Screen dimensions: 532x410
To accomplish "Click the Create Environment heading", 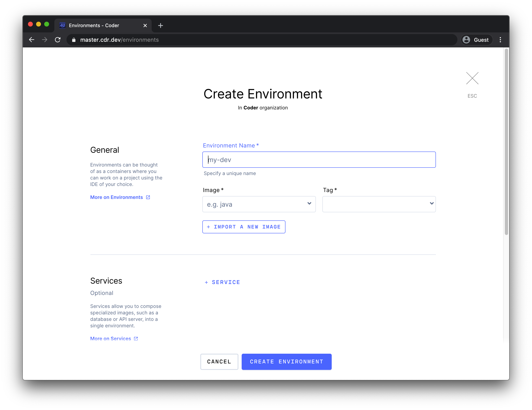I will (263, 94).
